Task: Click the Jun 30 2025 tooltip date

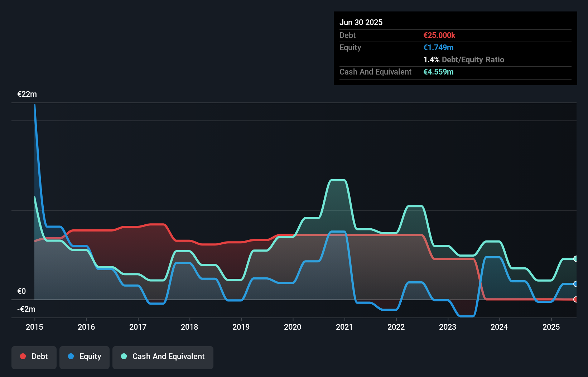Action: [361, 22]
